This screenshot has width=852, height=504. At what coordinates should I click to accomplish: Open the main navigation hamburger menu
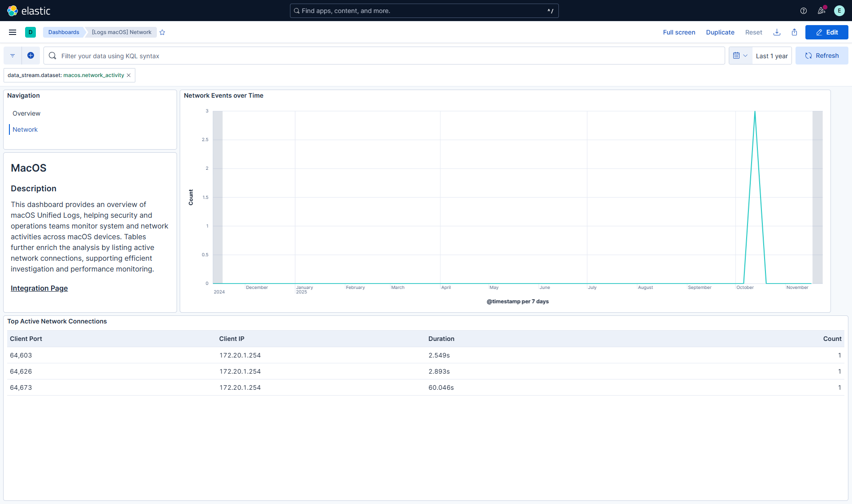[x=12, y=32]
